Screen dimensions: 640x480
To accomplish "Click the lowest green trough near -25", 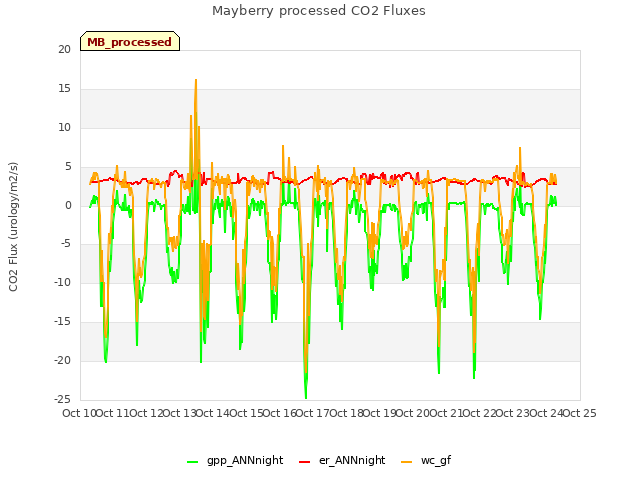I will tap(306, 397).
